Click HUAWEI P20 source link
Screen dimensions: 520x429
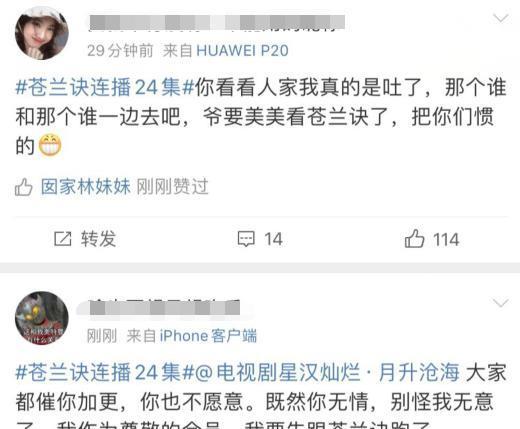pos(242,51)
